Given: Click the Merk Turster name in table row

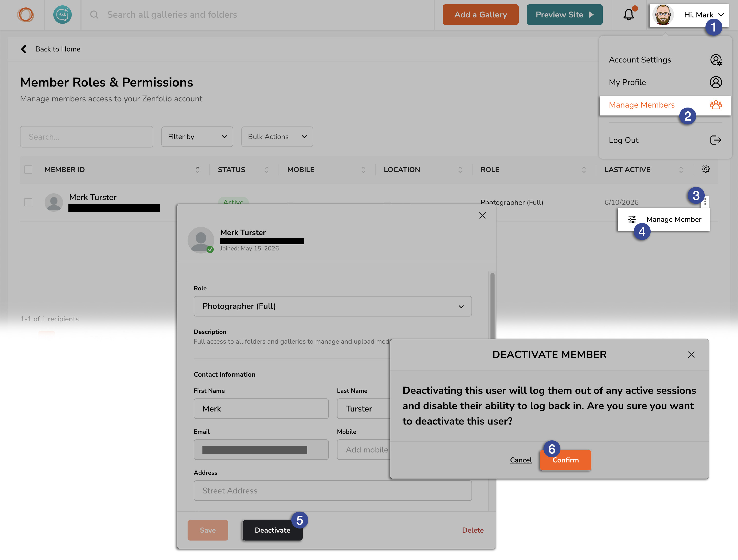Looking at the screenshot, I should [x=93, y=197].
